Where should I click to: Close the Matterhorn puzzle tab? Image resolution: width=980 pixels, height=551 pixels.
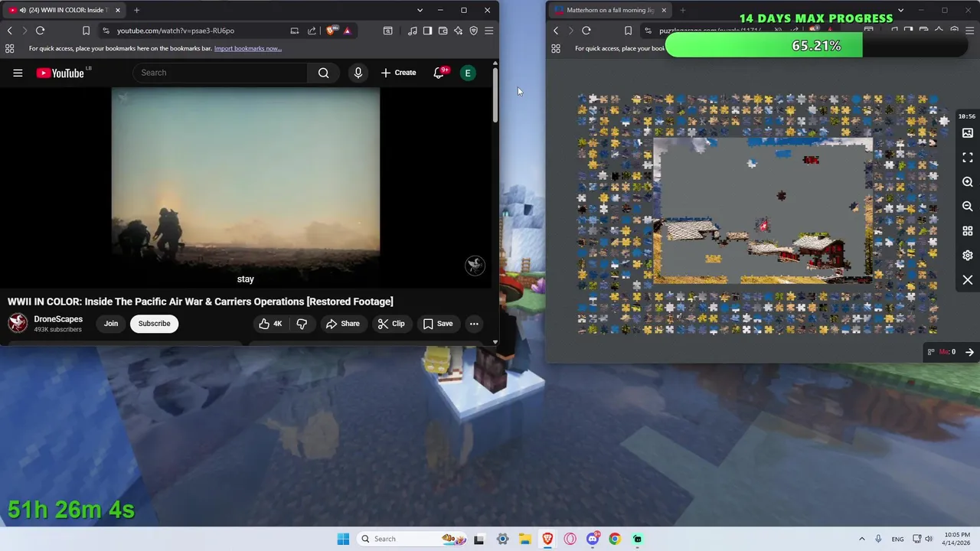point(664,10)
